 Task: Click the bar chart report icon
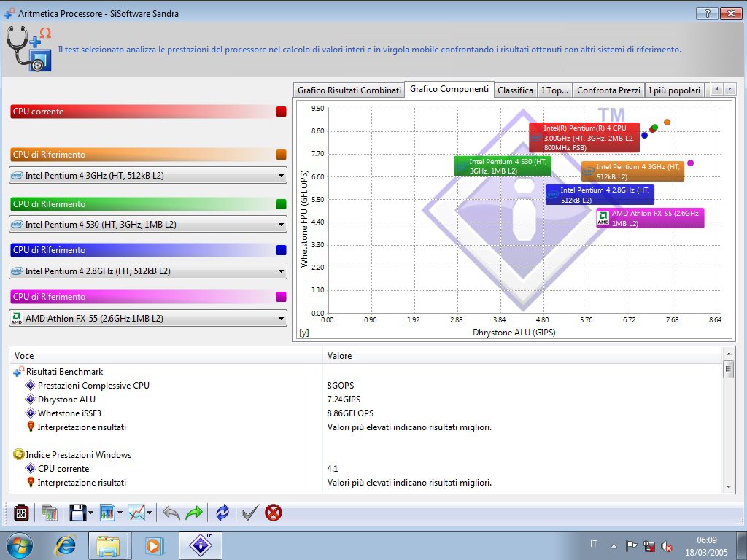click(x=107, y=513)
